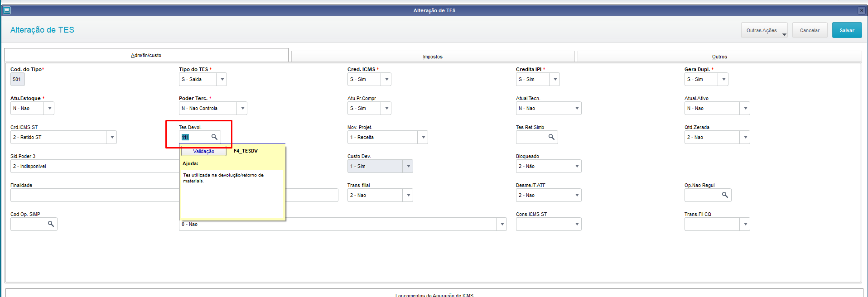The width and height of the screenshot is (868, 297).
Task: Expand the Trans.Fil CQ dropdown
Action: tap(745, 224)
